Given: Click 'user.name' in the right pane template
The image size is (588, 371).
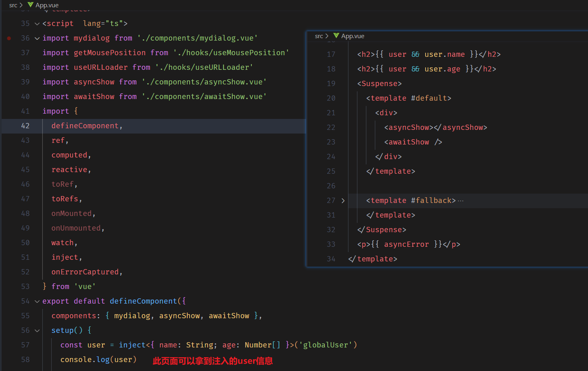Looking at the screenshot, I should (x=445, y=54).
